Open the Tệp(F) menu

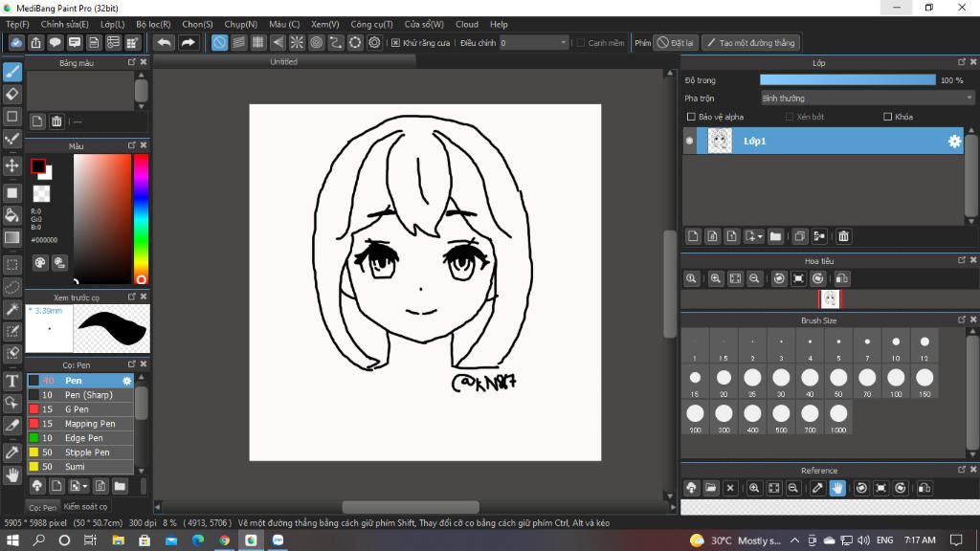click(17, 24)
